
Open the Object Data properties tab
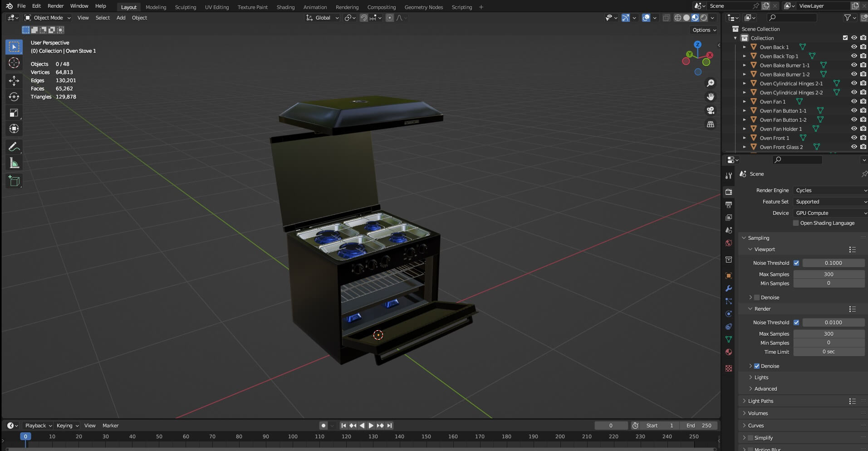pos(729,339)
